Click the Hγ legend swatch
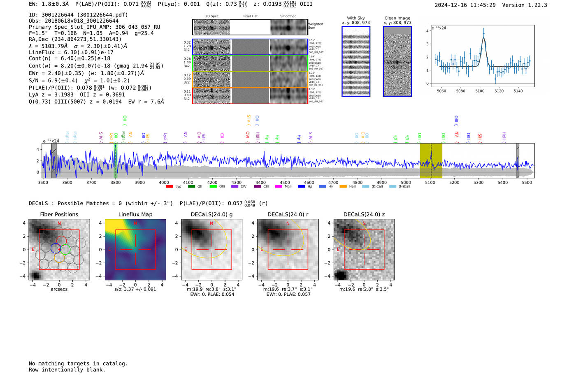Screen dimensions: 576x392 322,187
